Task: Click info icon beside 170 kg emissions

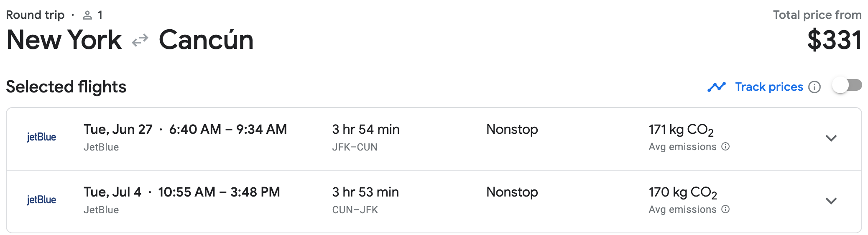Action: (x=725, y=209)
